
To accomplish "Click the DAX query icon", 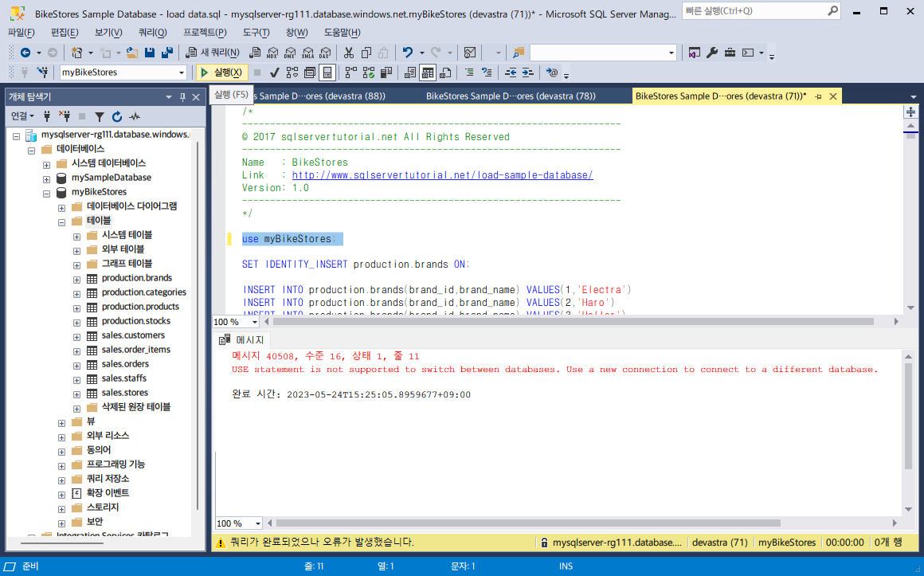I will 325,53.
